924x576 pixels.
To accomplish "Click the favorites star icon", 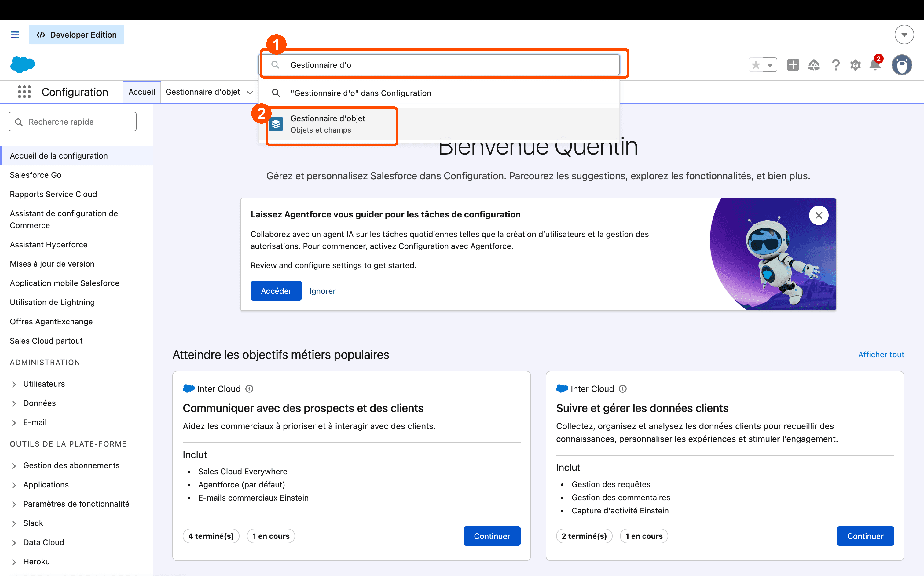I will click(756, 65).
